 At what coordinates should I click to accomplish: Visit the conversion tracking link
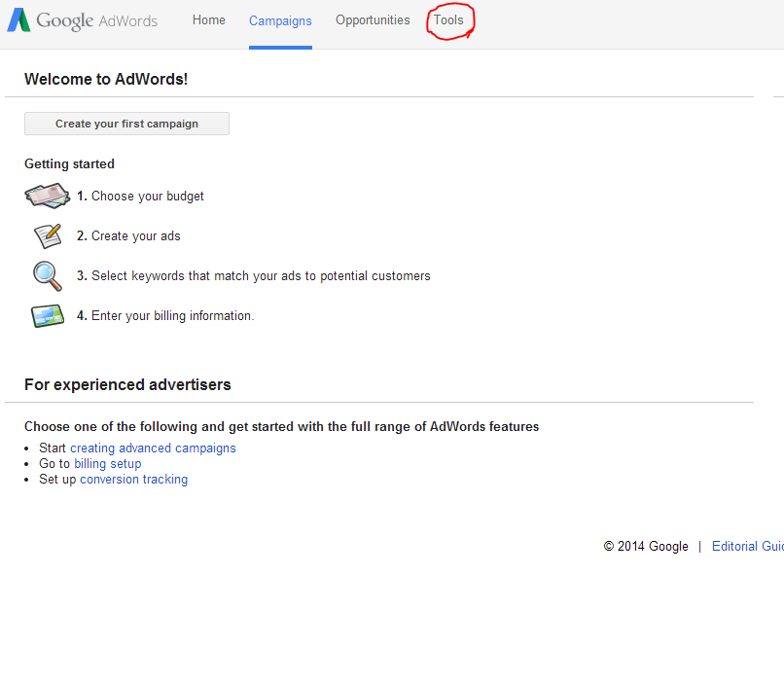tap(133, 480)
